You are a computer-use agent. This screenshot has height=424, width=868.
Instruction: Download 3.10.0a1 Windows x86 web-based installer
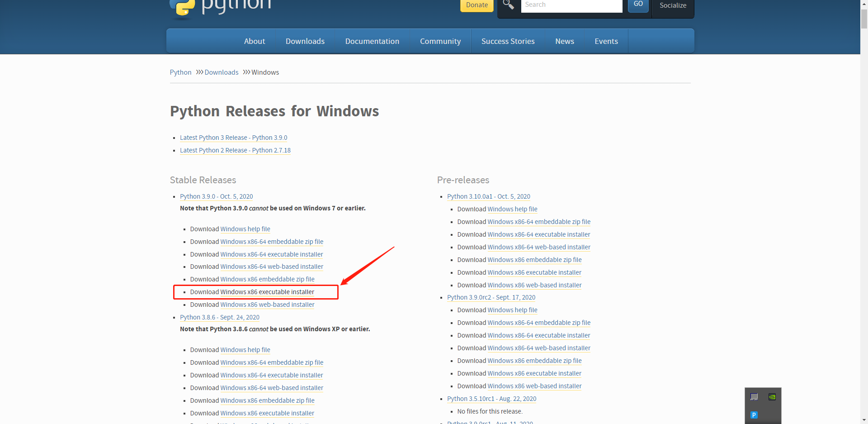[x=535, y=285]
